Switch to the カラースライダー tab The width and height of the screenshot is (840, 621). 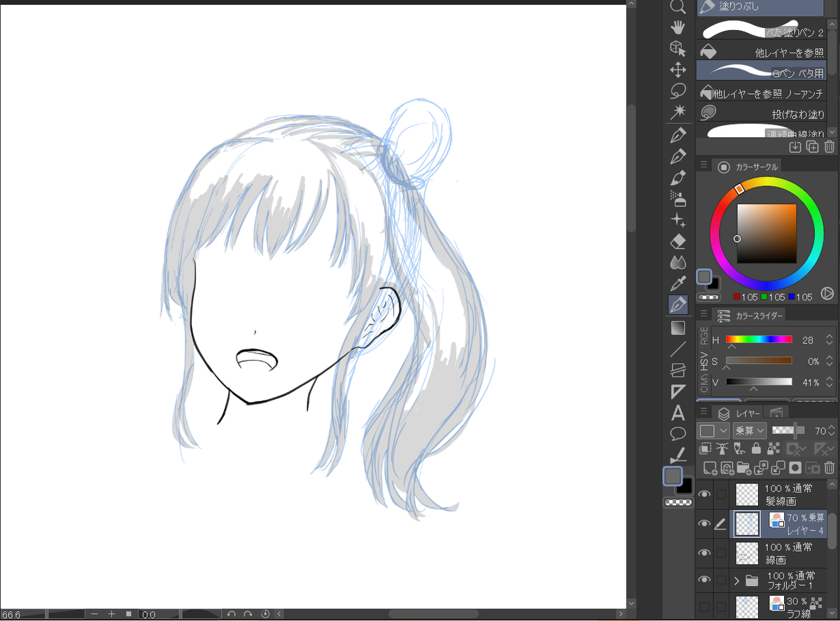pyautogui.click(x=749, y=316)
